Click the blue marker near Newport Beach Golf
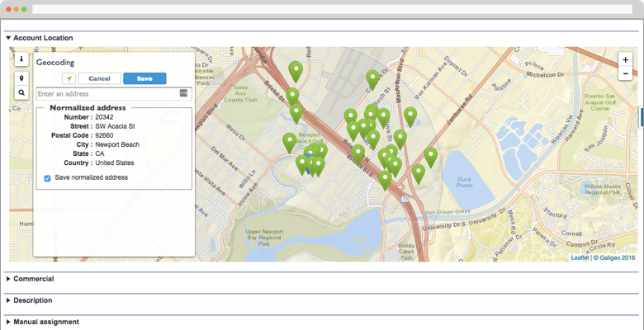 tap(309, 157)
